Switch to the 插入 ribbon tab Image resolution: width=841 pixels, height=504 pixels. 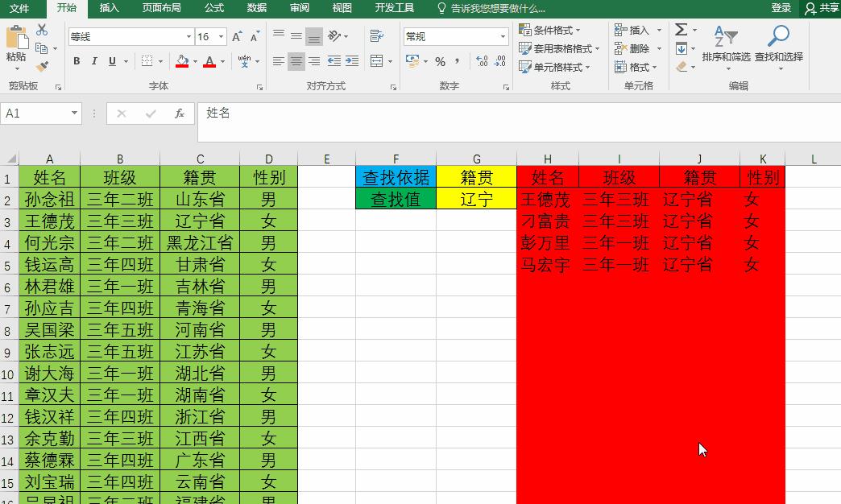[109, 9]
